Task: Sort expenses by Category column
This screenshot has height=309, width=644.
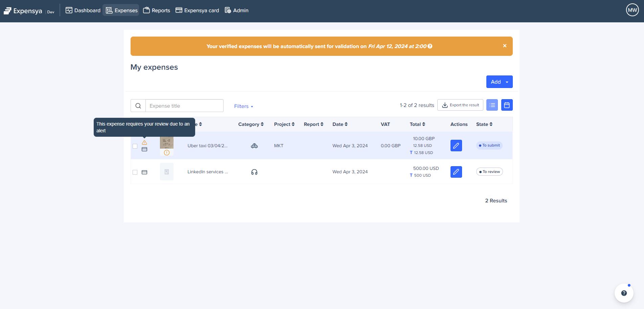Action: coord(251,124)
